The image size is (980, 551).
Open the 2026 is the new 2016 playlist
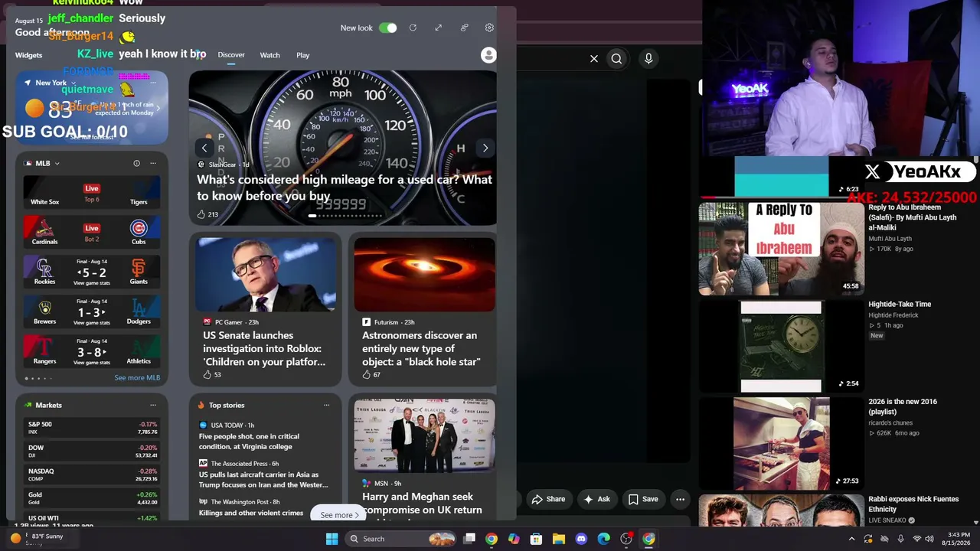tap(781, 444)
